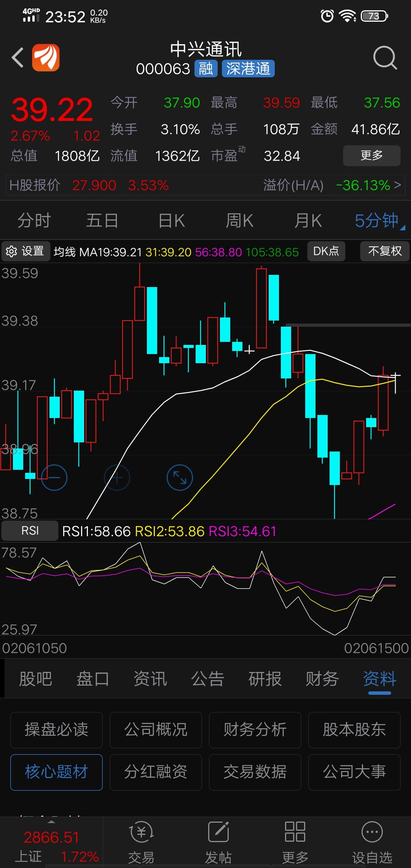Open 股本股东 section
411x868 pixels.
pyautogui.click(x=354, y=730)
